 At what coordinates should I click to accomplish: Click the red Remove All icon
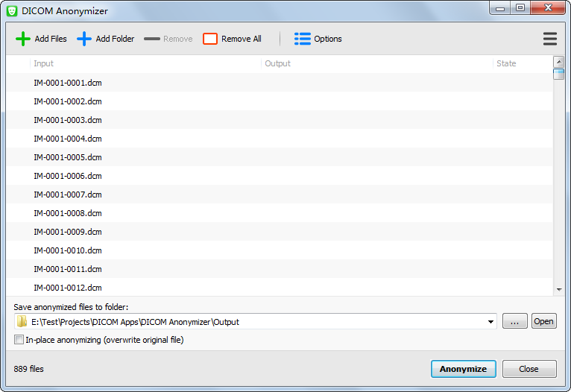tap(210, 39)
